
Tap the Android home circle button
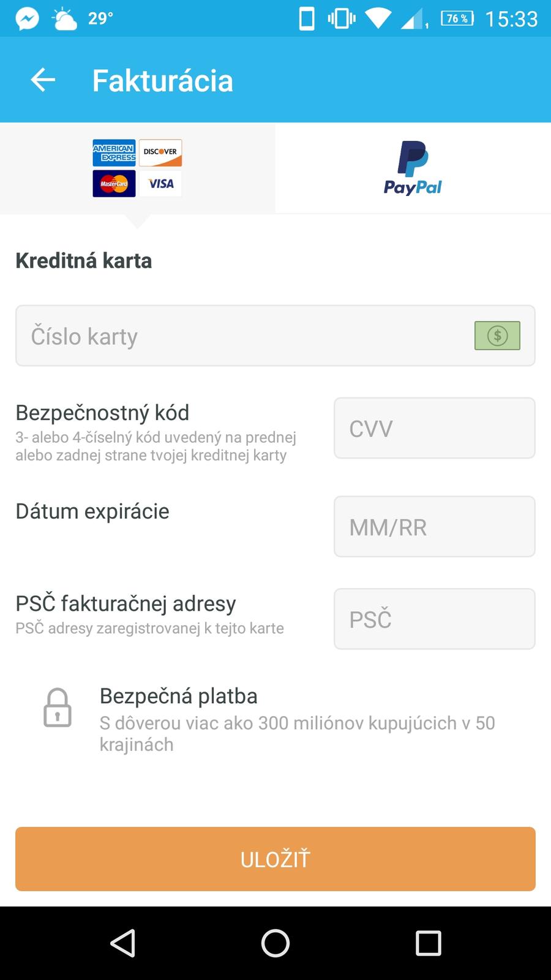[275, 943]
